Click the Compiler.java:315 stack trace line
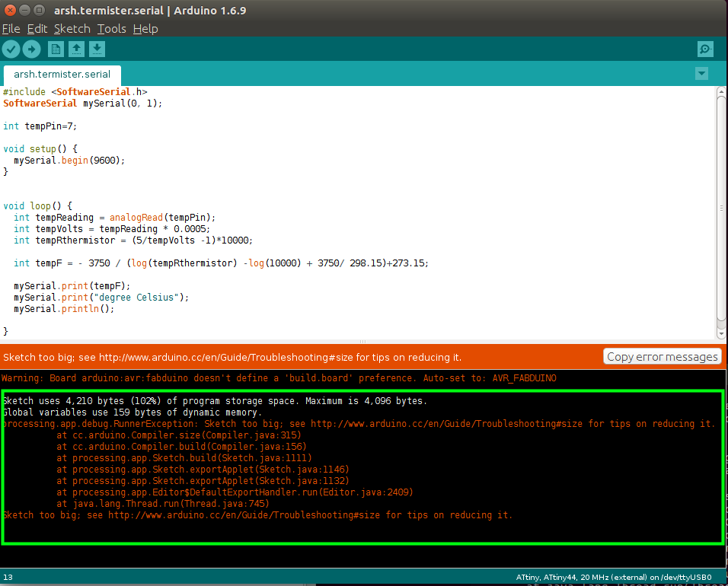Image resolution: width=728 pixels, height=586 pixels. pos(179,435)
